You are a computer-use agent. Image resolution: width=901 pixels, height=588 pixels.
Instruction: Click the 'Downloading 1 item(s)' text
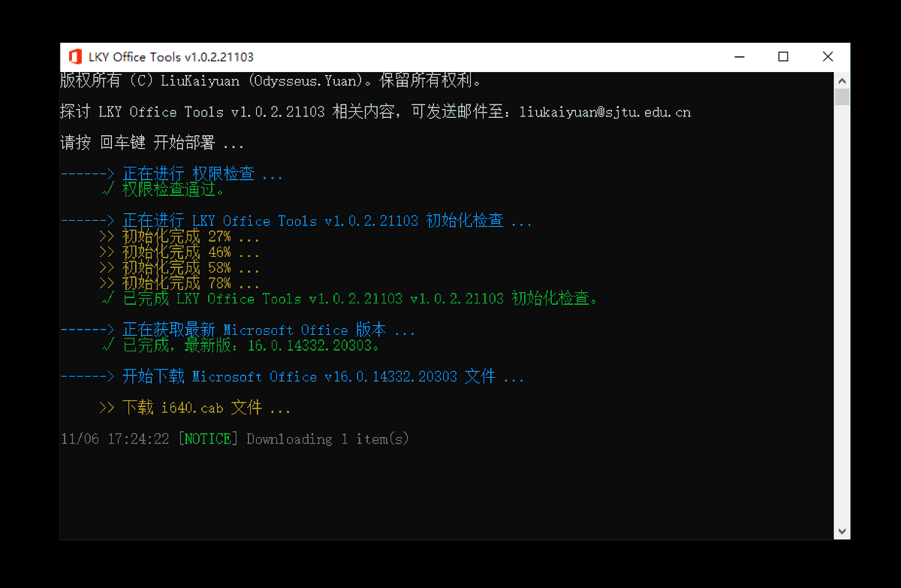[x=328, y=439]
